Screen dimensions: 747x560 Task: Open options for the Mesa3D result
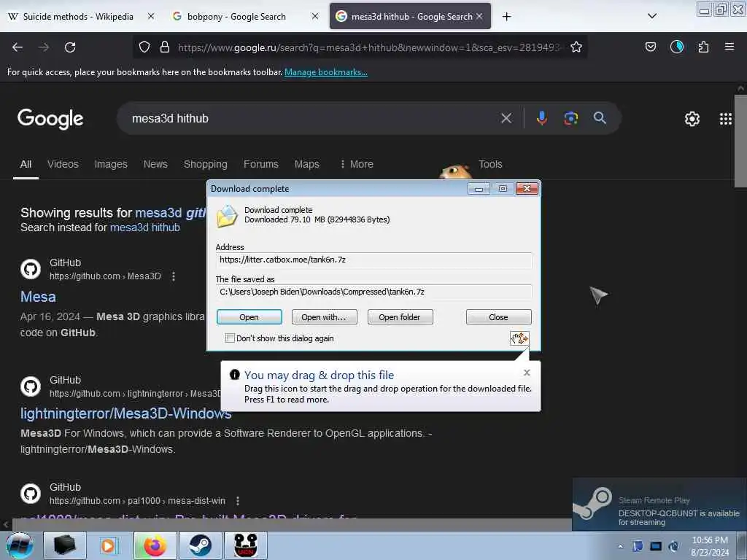point(174,276)
